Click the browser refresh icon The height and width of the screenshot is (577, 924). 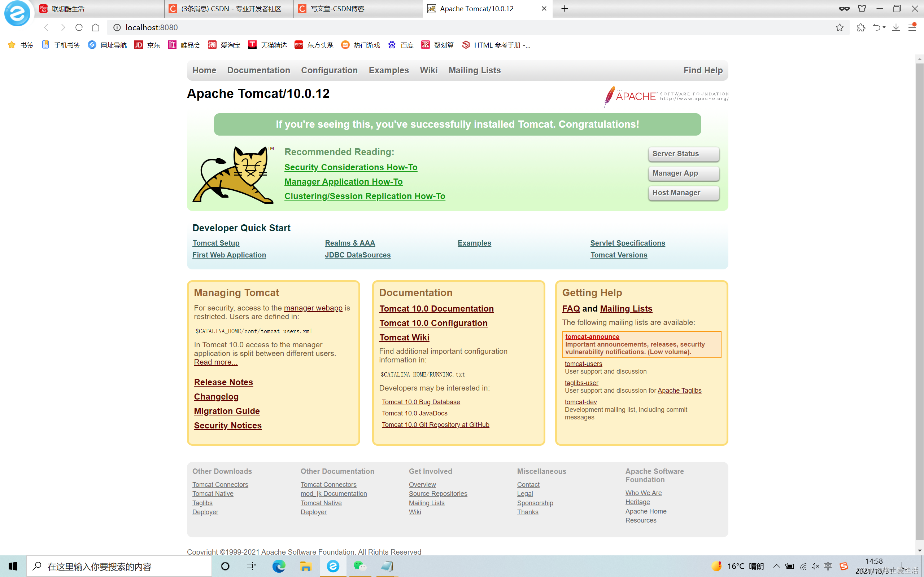point(79,27)
